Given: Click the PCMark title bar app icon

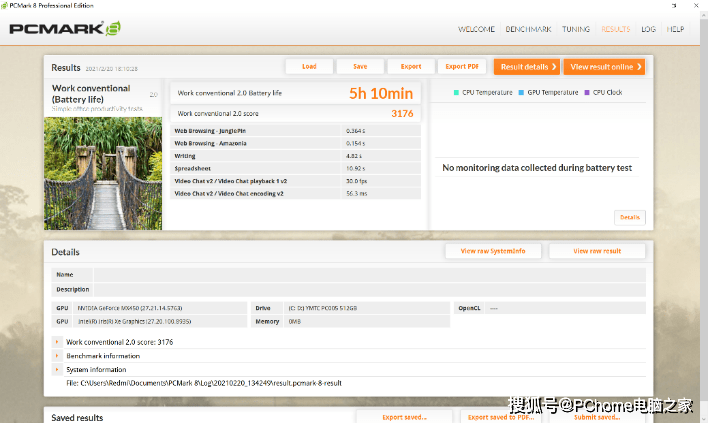Looking at the screenshot, I should point(5,5).
